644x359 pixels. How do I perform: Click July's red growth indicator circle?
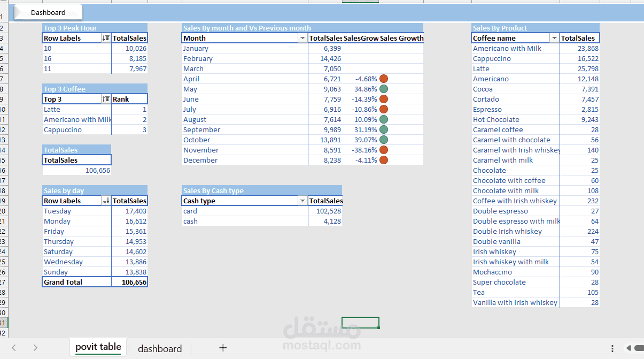pyautogui.click(x=383, y=109)
